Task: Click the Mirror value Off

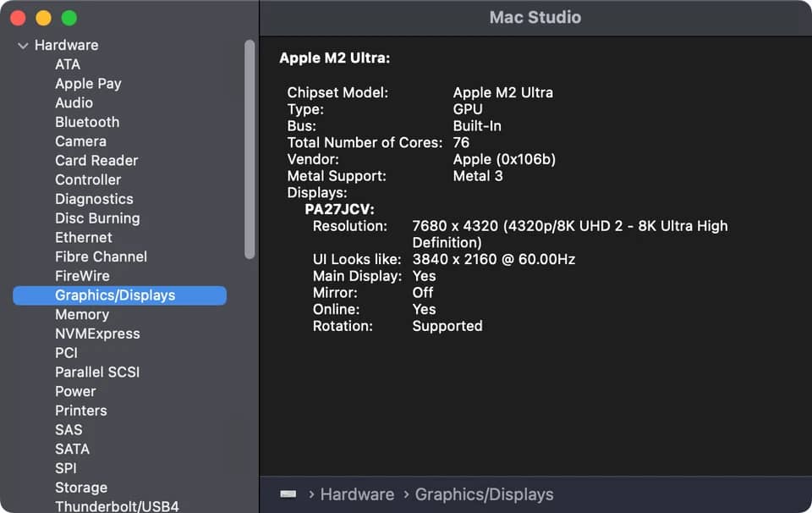Action: pos(423,292)
